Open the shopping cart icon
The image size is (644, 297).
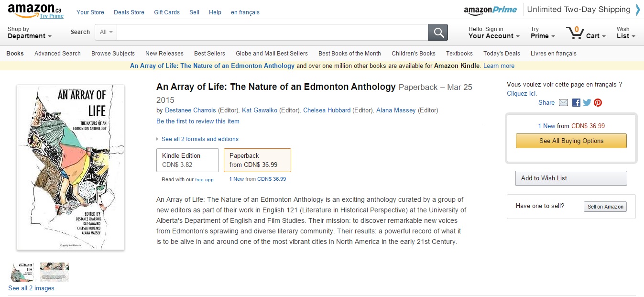575,33
